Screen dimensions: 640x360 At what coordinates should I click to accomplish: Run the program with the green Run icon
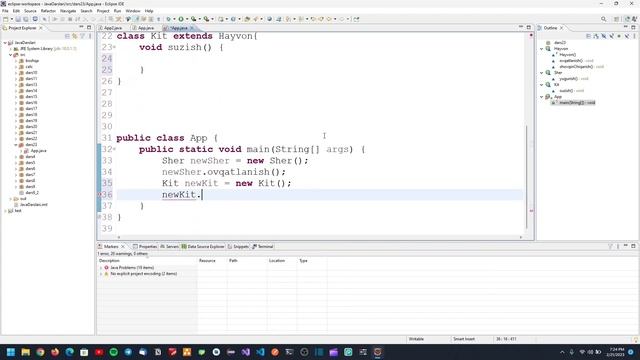point(181,19)
